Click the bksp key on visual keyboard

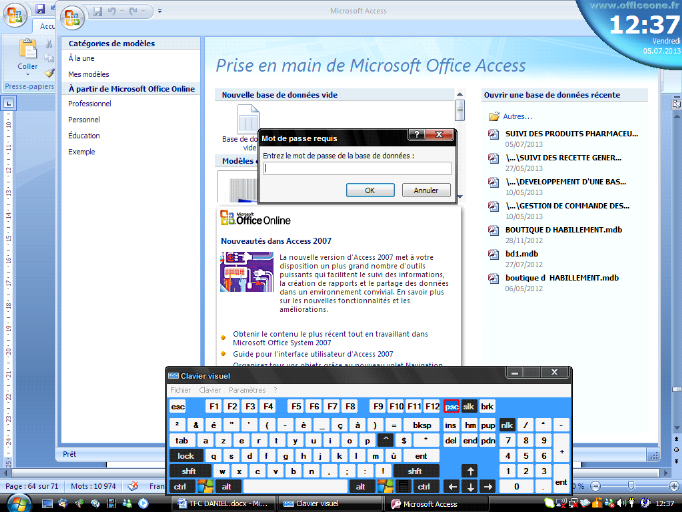coord(422,425)
